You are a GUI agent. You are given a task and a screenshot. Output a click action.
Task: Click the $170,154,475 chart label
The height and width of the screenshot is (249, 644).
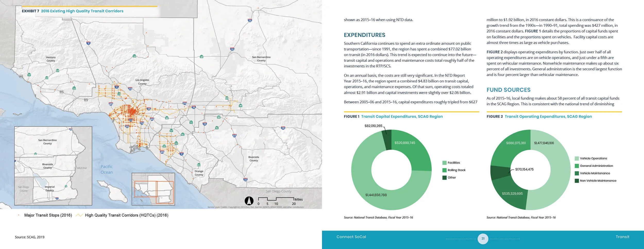pos(524,169)
